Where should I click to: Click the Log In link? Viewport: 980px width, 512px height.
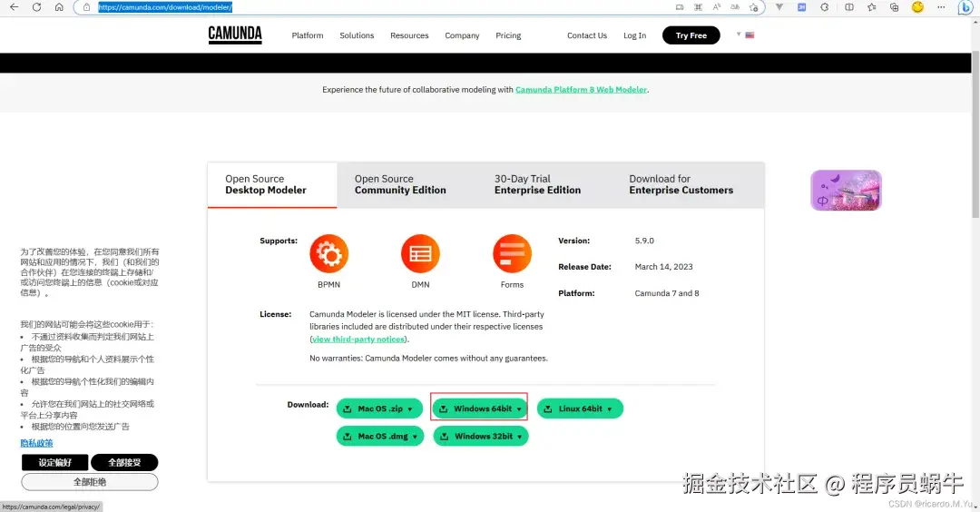(x=634, y=35)
